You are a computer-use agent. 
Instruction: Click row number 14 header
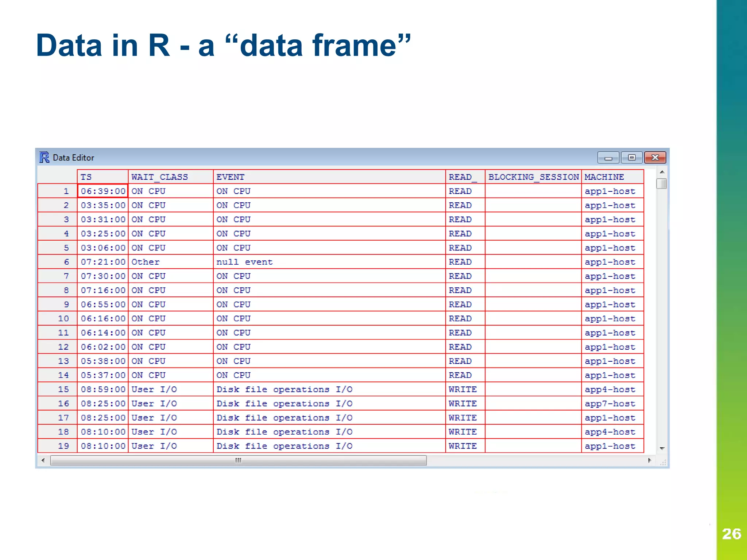click(x=57, y=375)
